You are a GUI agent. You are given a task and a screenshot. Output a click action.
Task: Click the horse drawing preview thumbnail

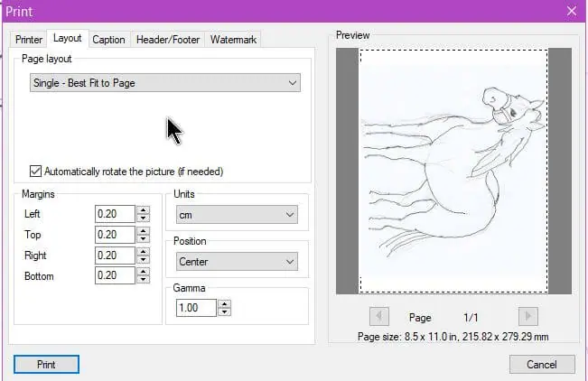453,171
